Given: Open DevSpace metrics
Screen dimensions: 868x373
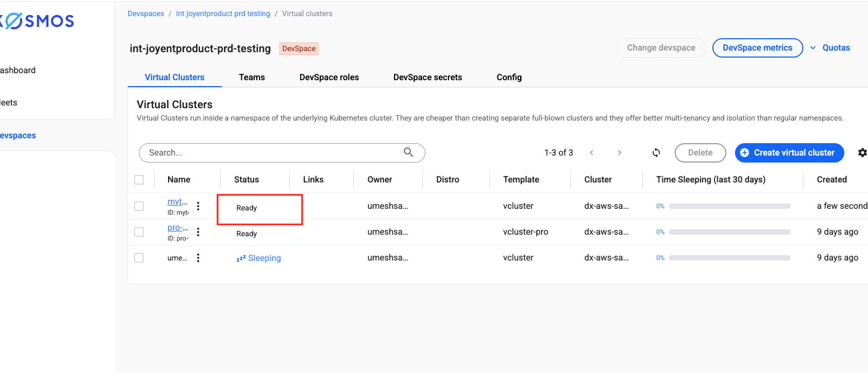Looking at the screenshot, I should (x=758, y=48).
